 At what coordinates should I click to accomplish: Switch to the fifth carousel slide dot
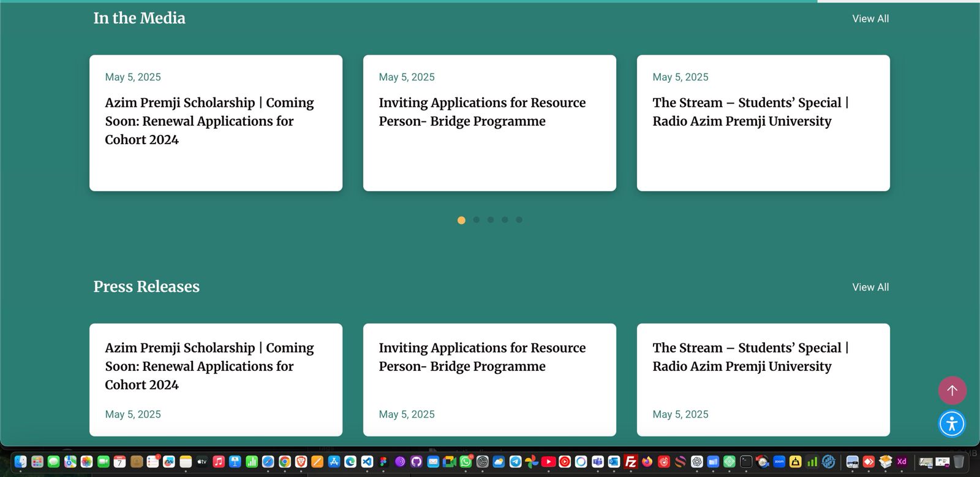point(519,219)
